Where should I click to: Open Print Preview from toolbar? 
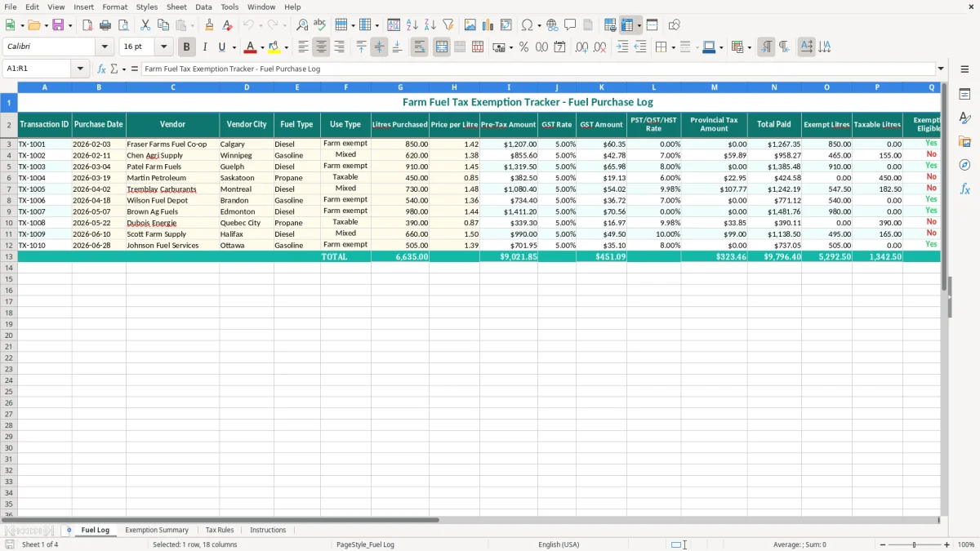tap(123, 25)
